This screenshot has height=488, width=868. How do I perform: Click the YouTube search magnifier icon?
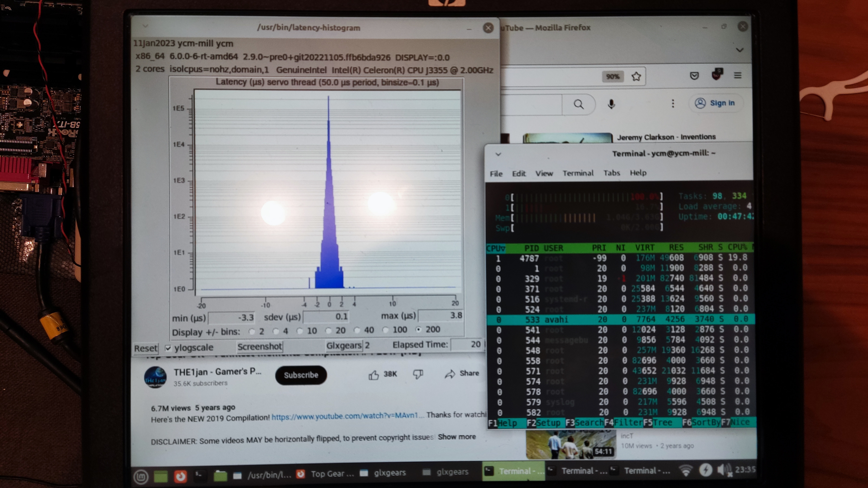click(x=579, y=104)
